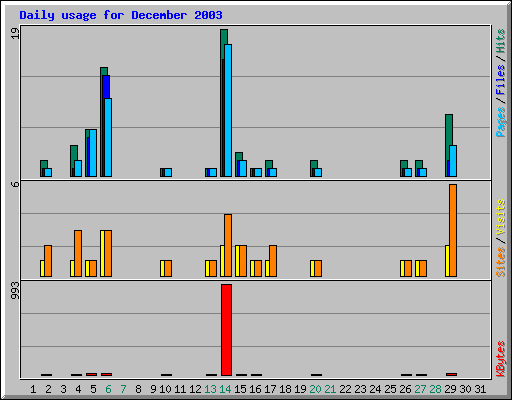Click the green weekend day label '7'
This screenshot has width=512, height=400.
123,389
